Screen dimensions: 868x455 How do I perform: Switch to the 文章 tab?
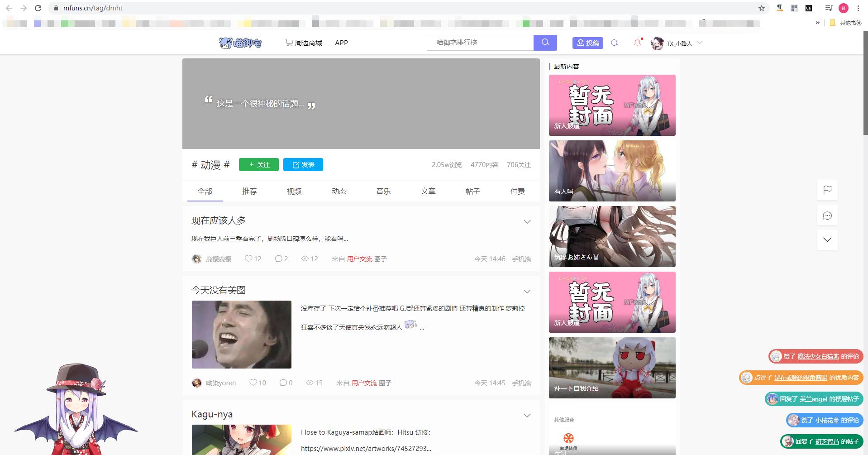tap(428, 192)
